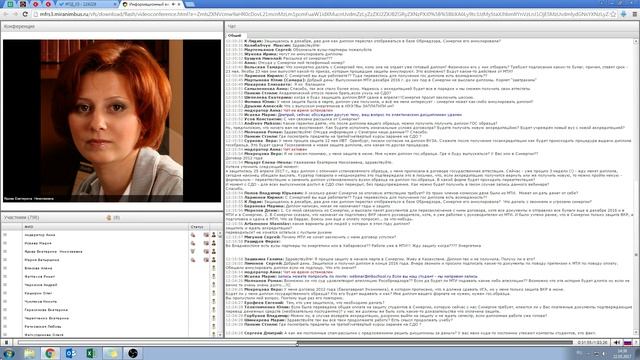Open Chrome main menu
The height and width of the screenshot is (360, 640).
(635, 14)
